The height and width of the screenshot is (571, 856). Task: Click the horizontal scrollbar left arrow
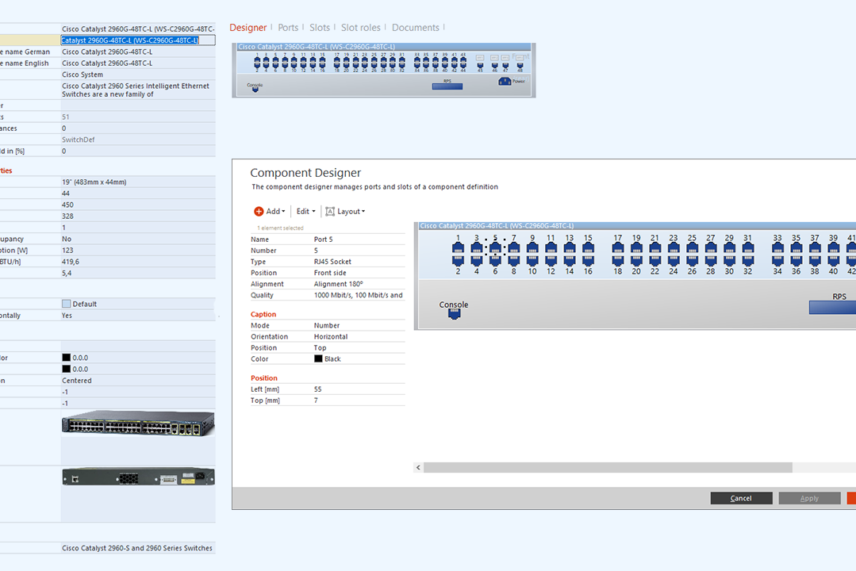point(419,467)
